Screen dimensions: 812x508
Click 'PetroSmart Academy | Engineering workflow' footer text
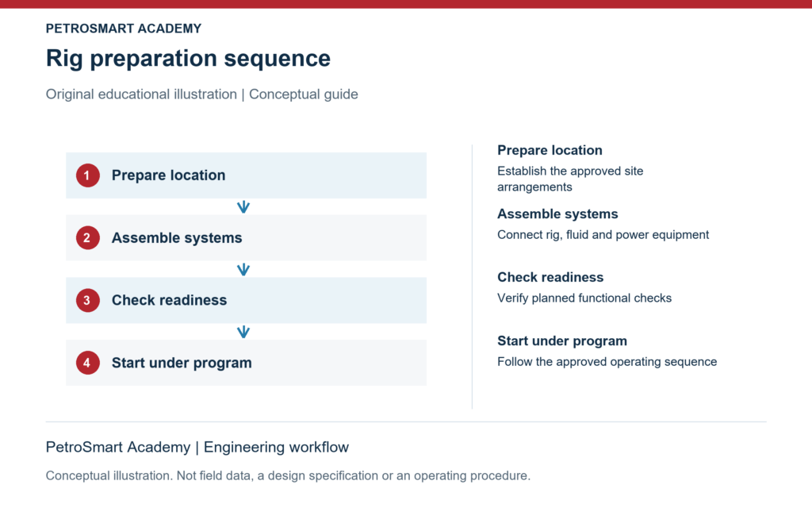coord(197,448)
